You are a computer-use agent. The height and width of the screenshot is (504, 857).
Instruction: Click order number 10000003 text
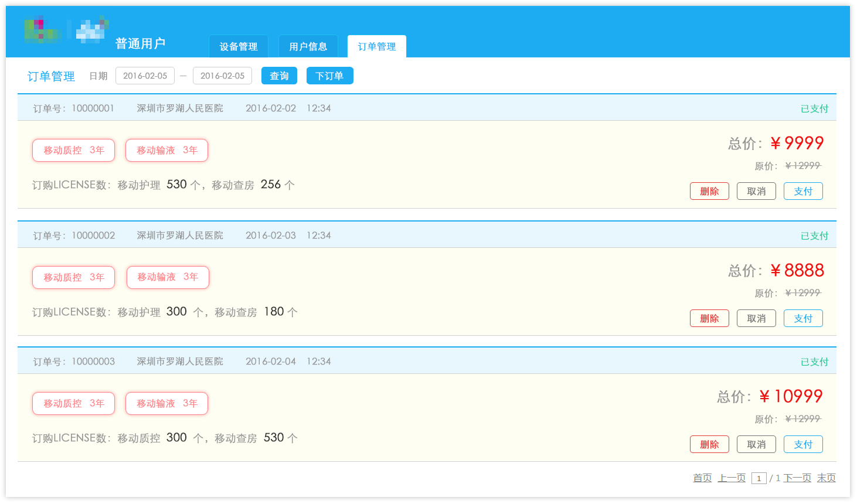pos(93,362)
